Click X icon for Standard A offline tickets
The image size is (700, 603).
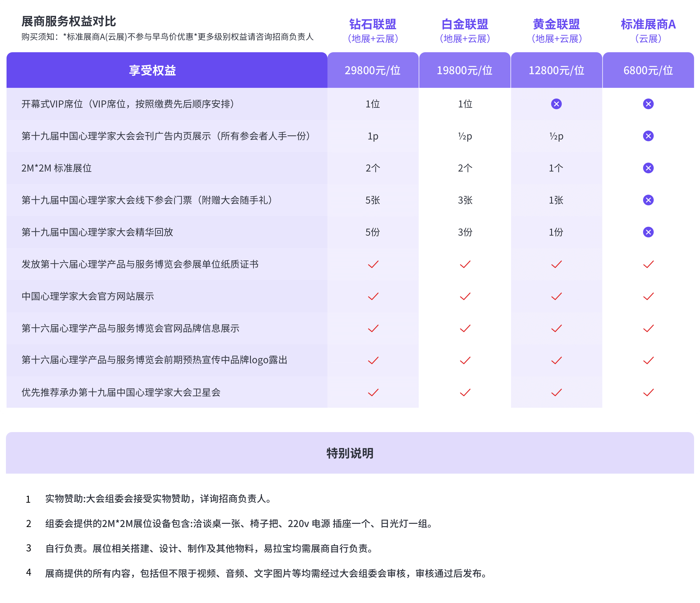(x=648, y=200)
